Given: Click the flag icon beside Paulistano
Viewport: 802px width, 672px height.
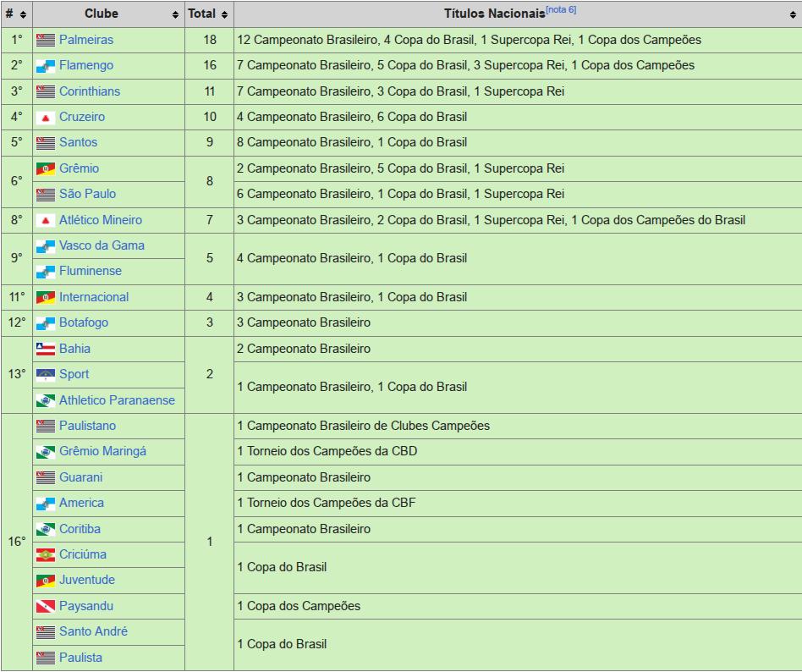Looking at the screenshot, I should [x=46, y=427].
